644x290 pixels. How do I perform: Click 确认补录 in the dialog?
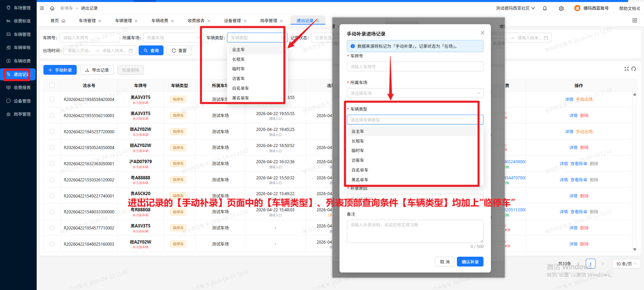(470, 262)
